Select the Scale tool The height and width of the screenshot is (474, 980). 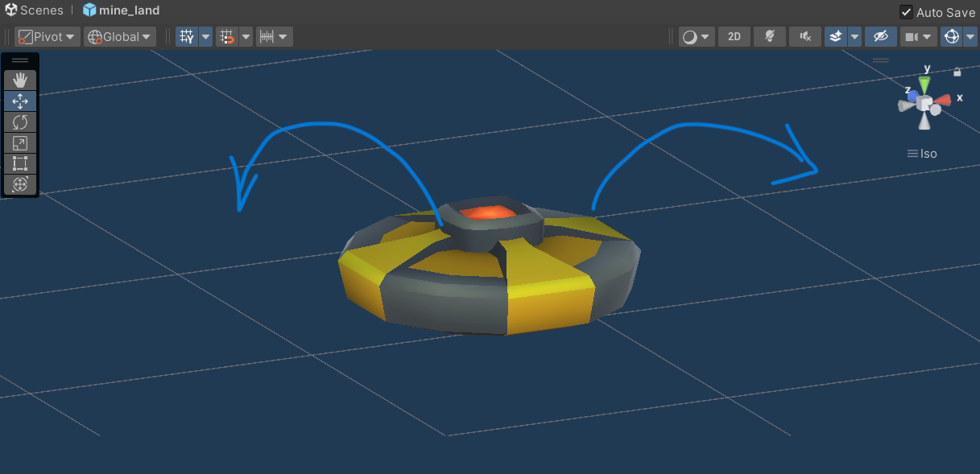[x=20, y=142]
